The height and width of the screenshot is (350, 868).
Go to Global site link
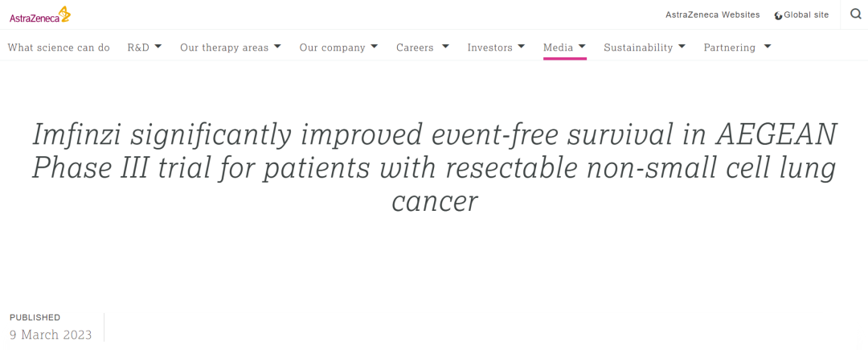tap(806, 14)
